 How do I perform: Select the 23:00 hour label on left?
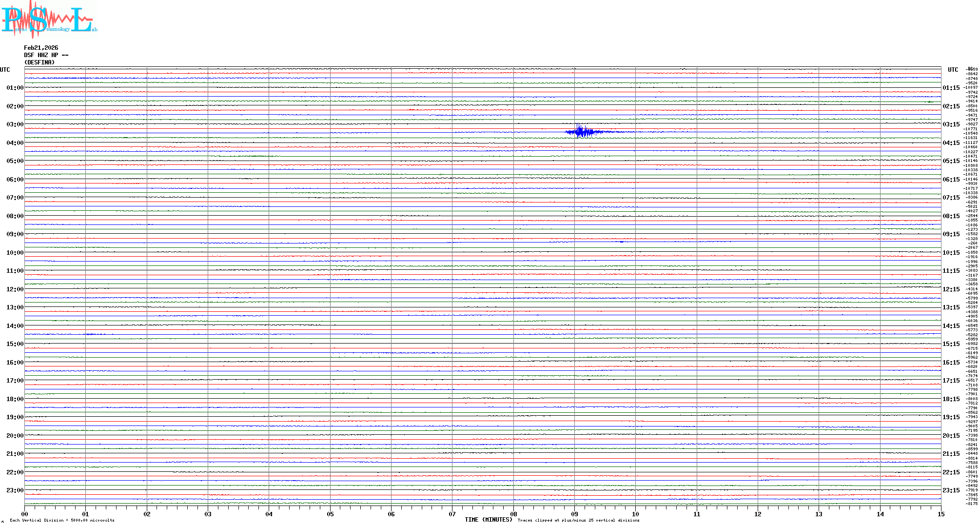click(x=15, y=490)
